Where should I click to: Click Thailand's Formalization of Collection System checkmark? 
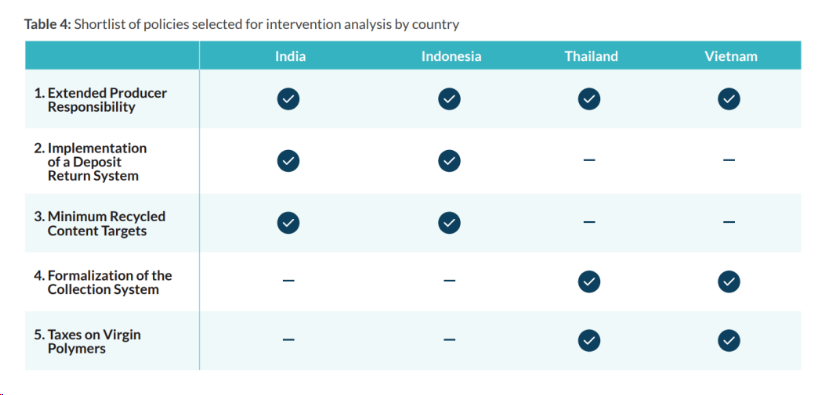pyautogui.click(x=589, y=282)
